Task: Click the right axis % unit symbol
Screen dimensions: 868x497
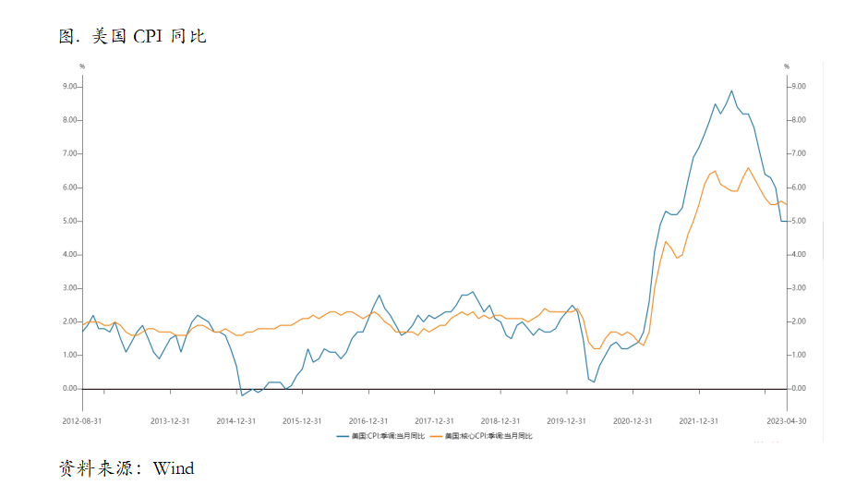Action: (787, 67)
